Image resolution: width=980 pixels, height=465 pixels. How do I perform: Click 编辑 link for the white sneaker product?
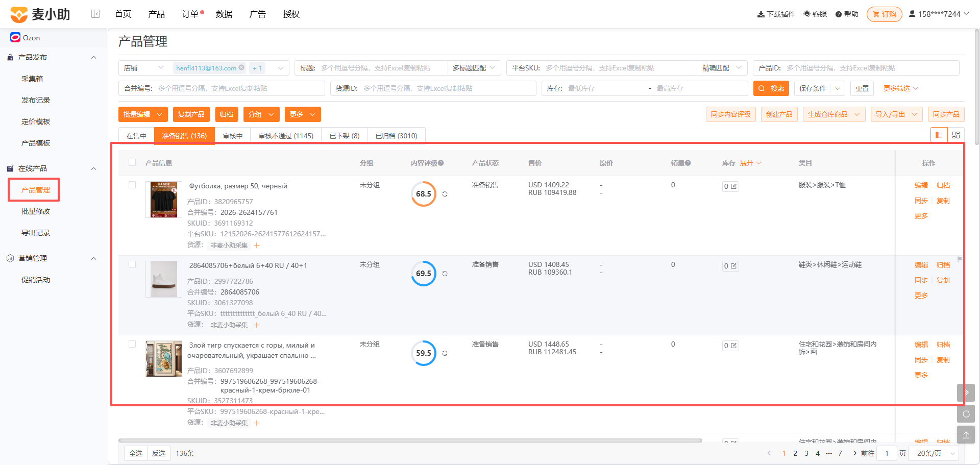(921, 265)
